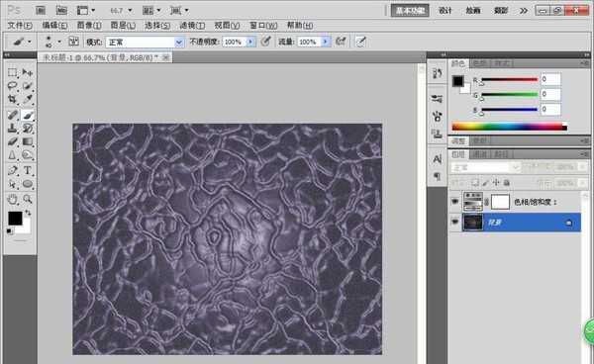594x364 pixels.
Task: Open the Image menu
Action: (89, 26)
